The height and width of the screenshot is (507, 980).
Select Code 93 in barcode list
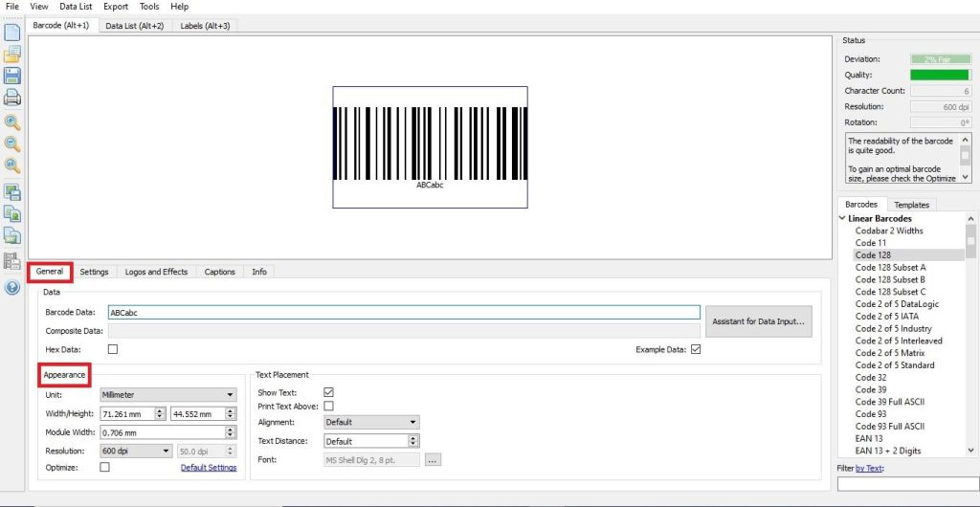pos(871,414)
